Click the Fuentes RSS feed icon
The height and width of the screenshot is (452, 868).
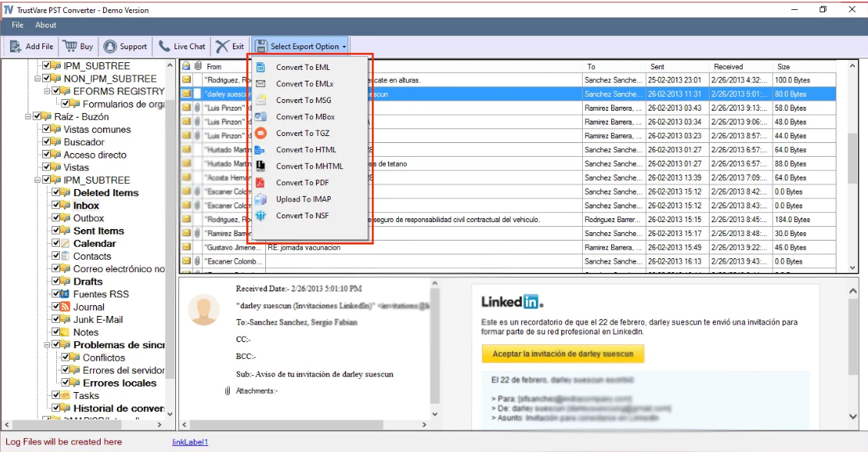click(x=65, y=294)
